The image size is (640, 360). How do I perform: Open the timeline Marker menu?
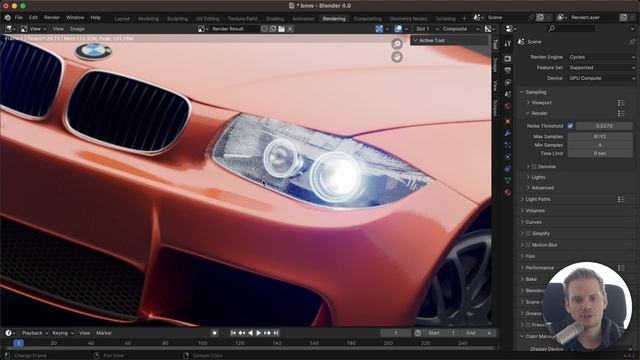[104, 333]
